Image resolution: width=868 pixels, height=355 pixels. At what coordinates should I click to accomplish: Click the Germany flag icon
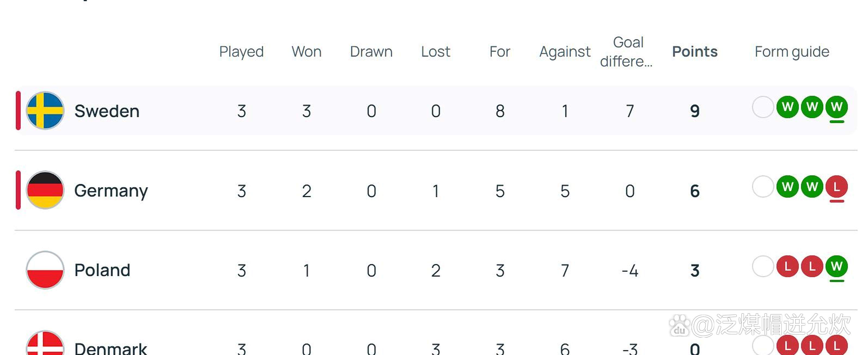pos(45,190)
